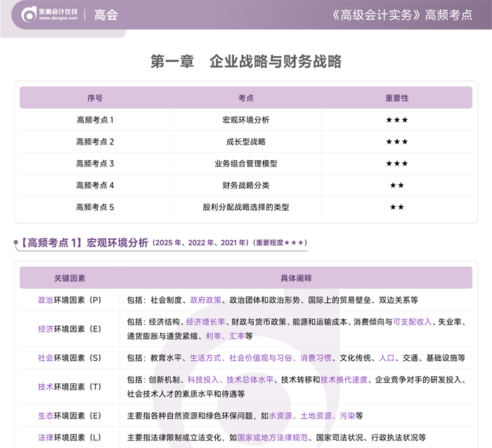Click the highlighted 国家或地方法律规范 text
492x448 pixels.
pyautogui.click(x=273, y=437)
